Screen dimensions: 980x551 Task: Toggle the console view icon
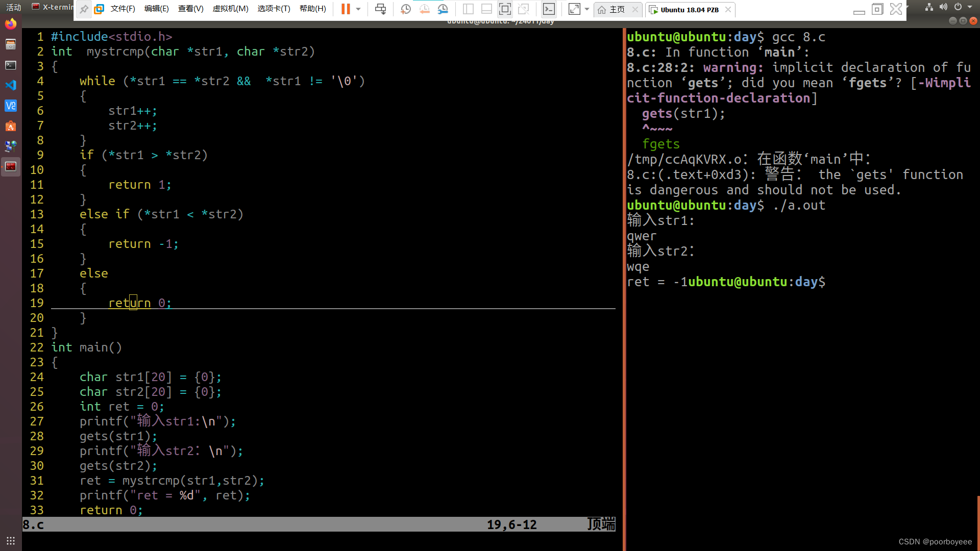tap(549, 9)
